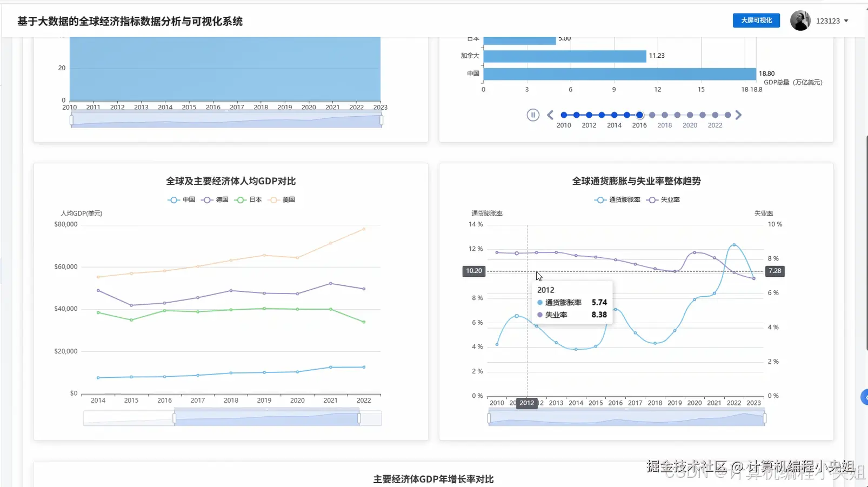Image resolution: width=868 pixels, height=487 pixels.
Task: Click the 加拿大 GDP bar 11.23
Action: [565, 56]
